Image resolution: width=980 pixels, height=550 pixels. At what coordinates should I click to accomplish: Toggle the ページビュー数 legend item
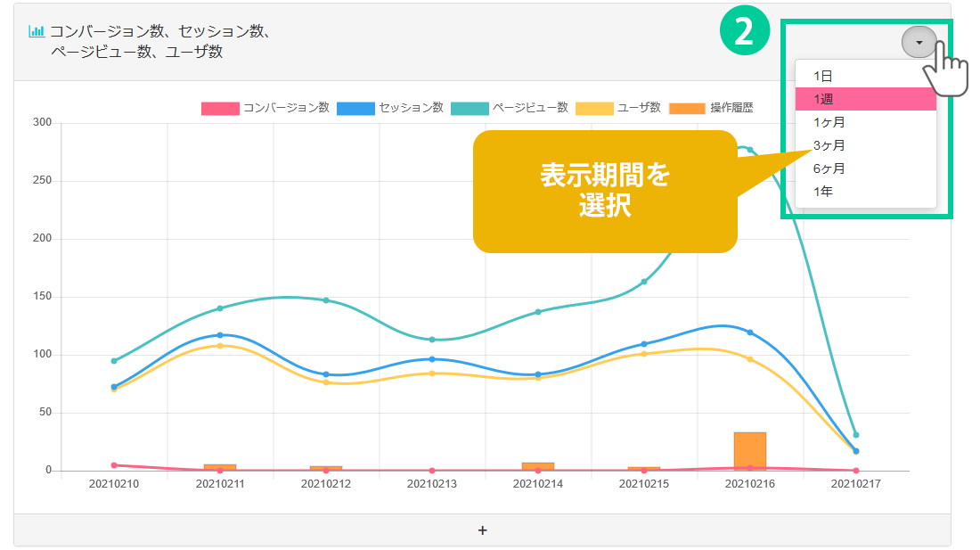(x=510, y=108)
